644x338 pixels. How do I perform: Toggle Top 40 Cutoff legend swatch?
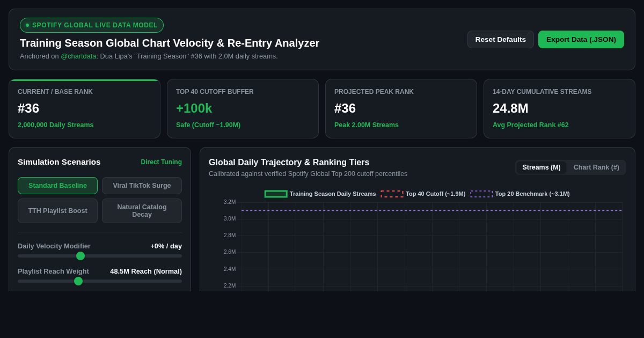(392, 194)
